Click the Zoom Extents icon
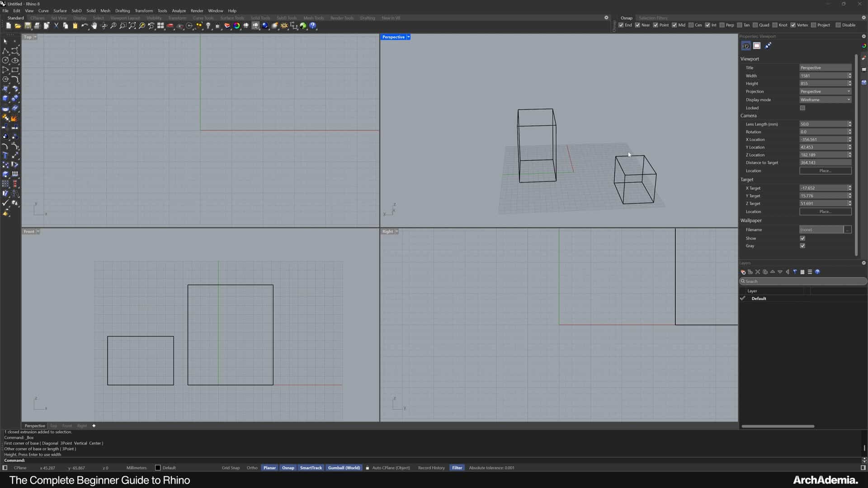This screenshot has width=868, height=488. (x=132, y=26)
